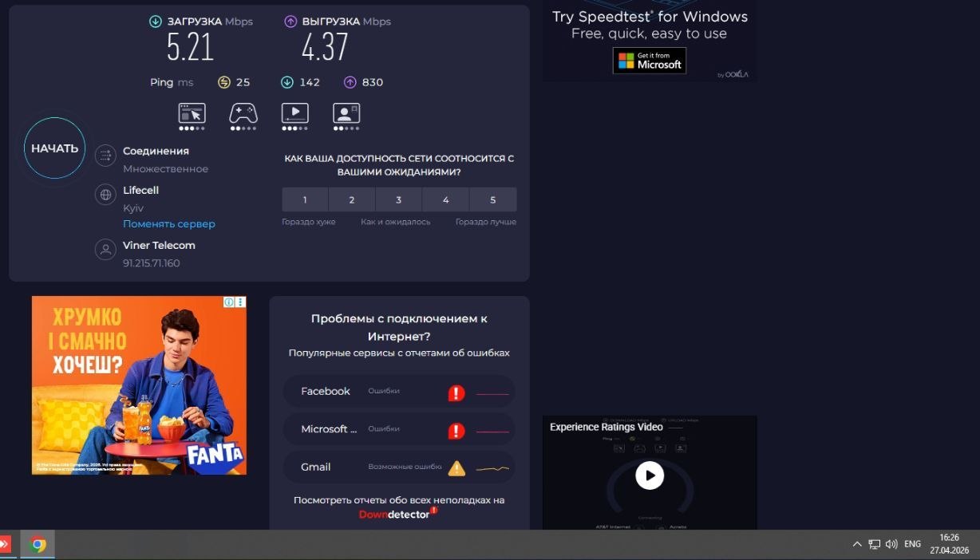Rate network availability as 1
This screenshot has width=980, height=560.
point(305,199)
